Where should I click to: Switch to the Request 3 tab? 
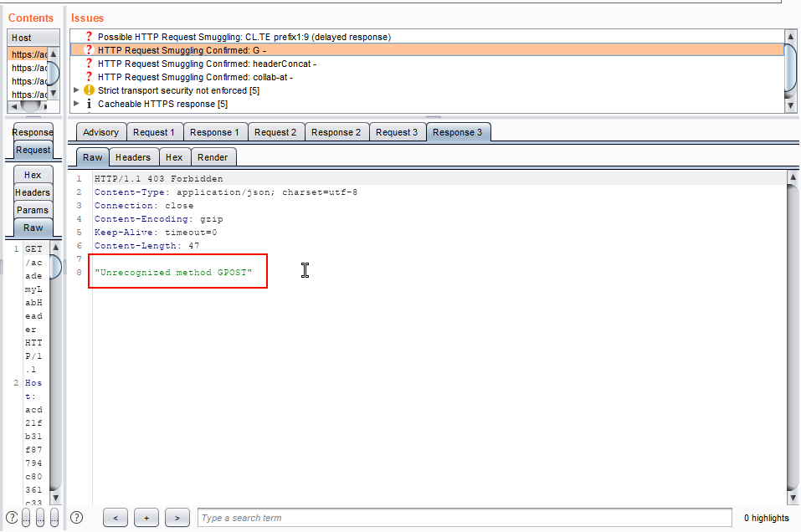pyautogui.click(x=397, y=132)
